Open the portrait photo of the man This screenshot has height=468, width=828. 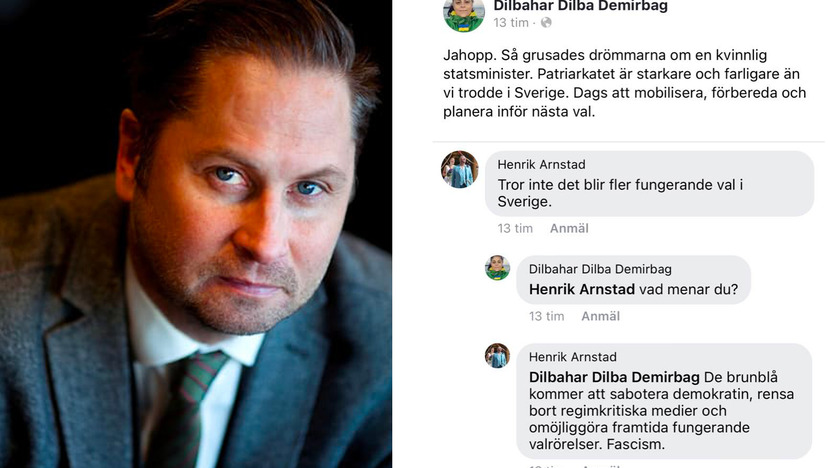(196, 234)
